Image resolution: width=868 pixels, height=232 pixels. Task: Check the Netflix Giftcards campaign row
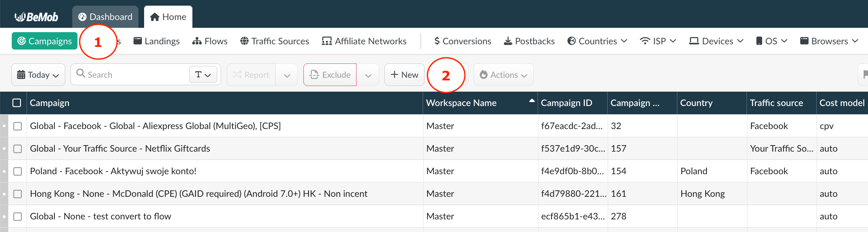[17, 149]
